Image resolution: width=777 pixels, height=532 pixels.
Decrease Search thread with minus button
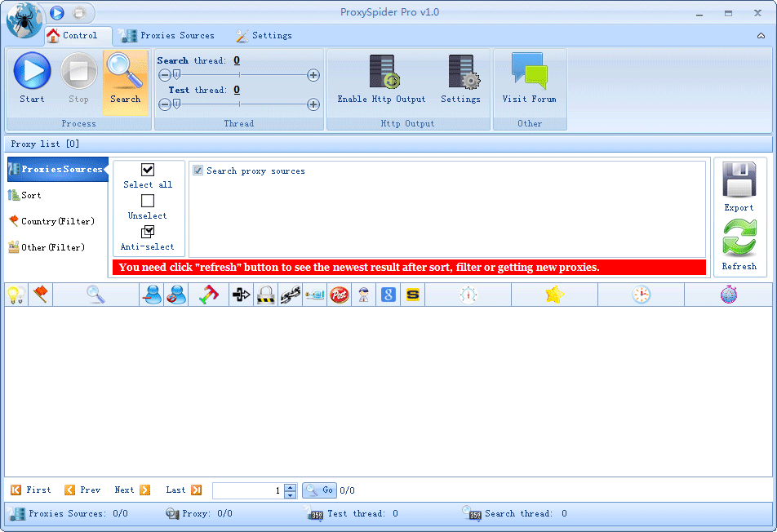[165, 75]
